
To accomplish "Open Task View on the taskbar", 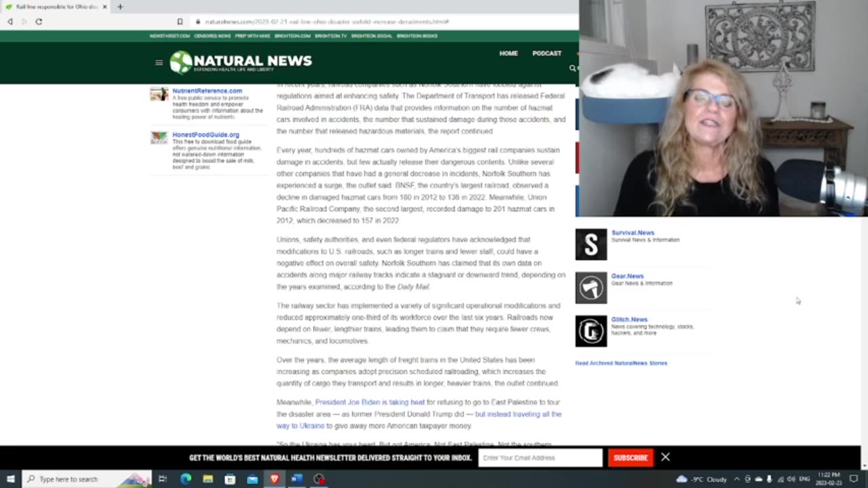I will click(163, 479).
